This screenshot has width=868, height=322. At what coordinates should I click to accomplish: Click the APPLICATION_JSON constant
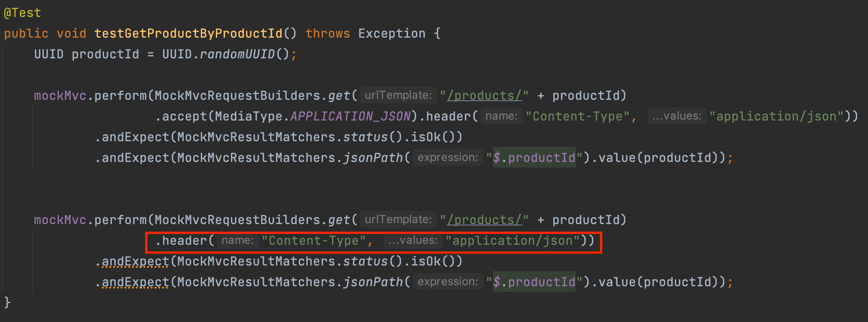click(x=351, y=116)
